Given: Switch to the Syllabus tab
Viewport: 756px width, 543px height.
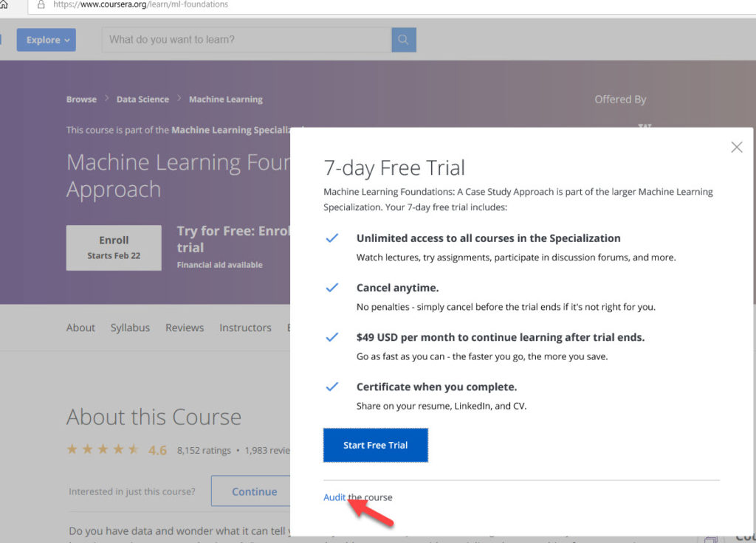Looking at the screenshot, I should (x=130, y=328).
